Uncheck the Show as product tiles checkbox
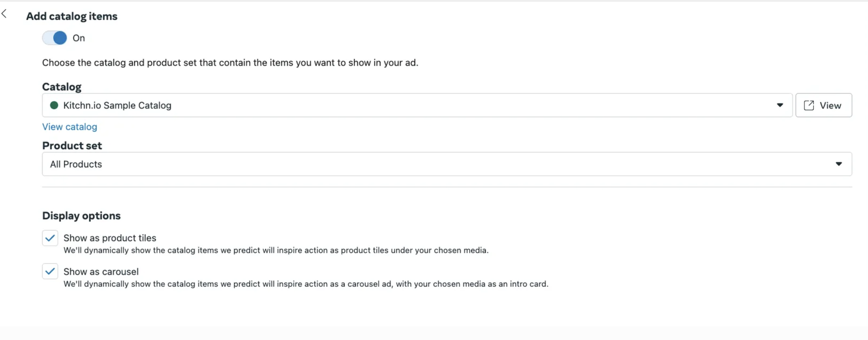This screenshot has height=340, width=868. coord(50,238)
